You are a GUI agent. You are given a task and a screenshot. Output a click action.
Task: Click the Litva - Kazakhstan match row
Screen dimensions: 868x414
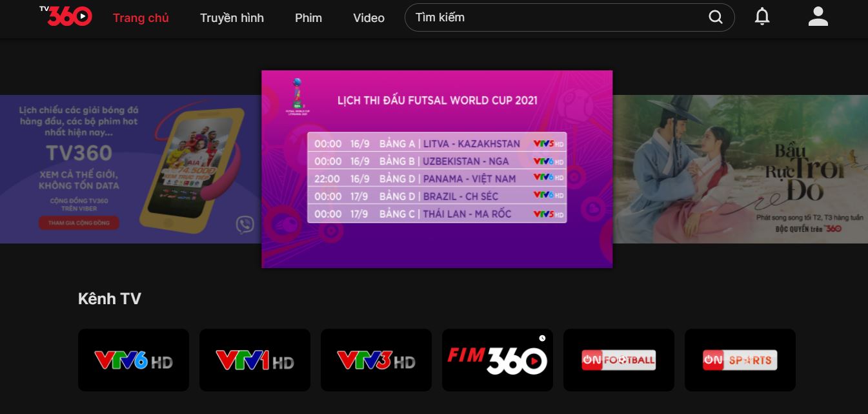(x=437, y=143)
